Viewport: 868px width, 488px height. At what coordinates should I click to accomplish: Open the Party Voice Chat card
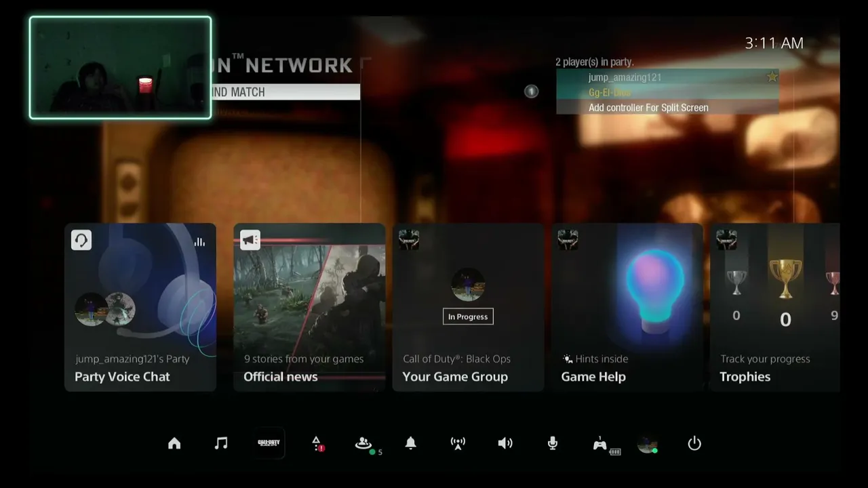pos(140,308)
